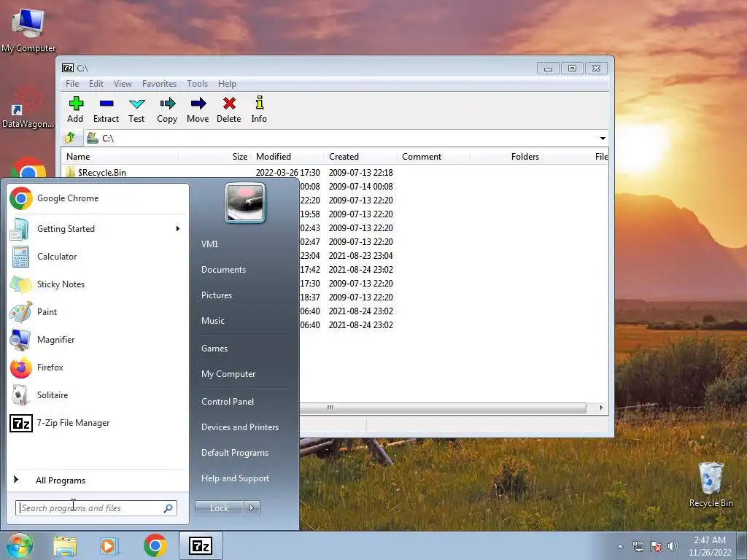
Task: Select the DataWagon desktop shortcut
Action: [x=28, y=106]
